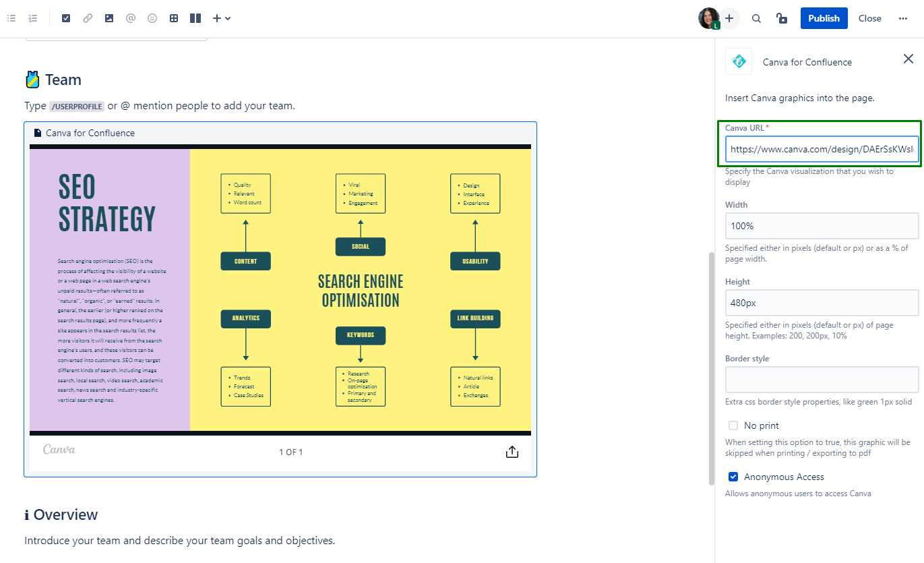Mention a user with the @ icon
The image size is (924, 563).
tap(131, 18)
